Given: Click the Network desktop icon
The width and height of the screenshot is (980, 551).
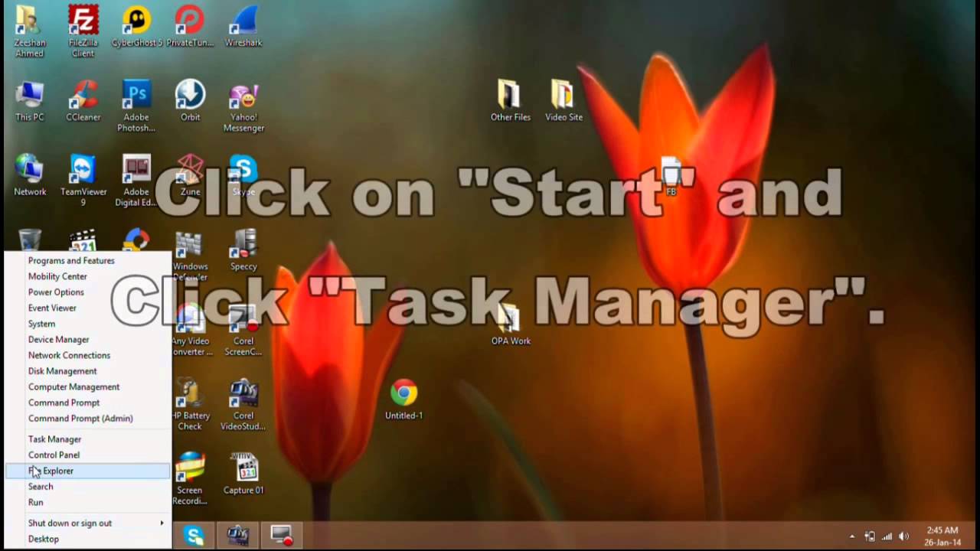Looking at the screenshot, I should pyautogui.click(x=30, y=175).
